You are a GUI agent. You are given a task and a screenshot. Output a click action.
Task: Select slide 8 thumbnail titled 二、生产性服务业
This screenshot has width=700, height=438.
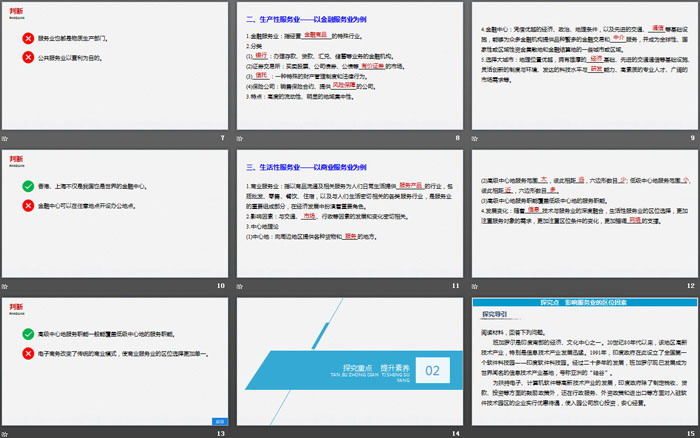point(350,66)
